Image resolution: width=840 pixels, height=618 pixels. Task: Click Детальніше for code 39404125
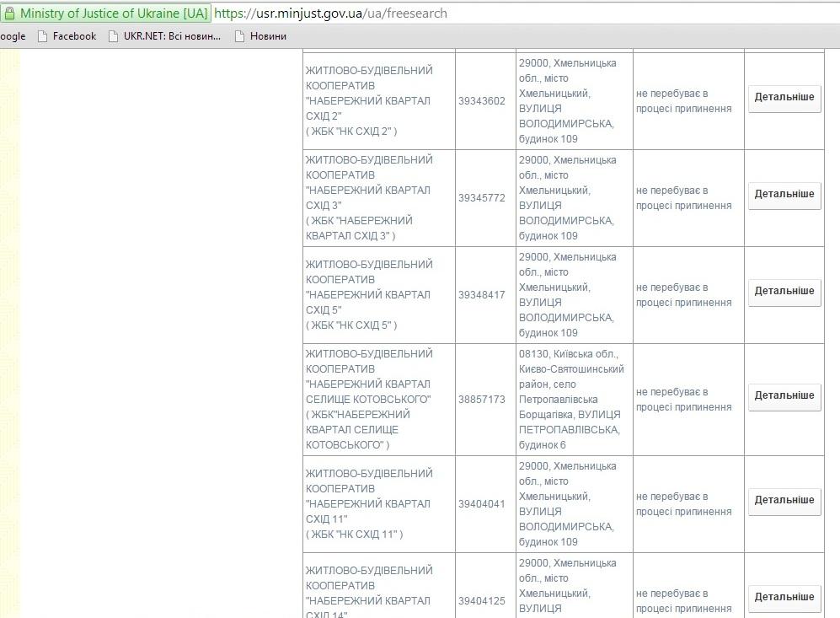784,598
